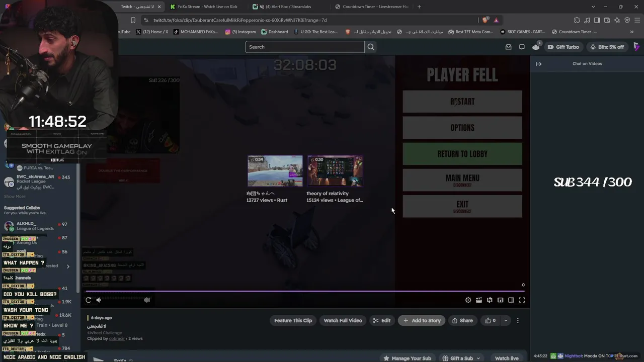Open the video player settings gear
644x362 pixels.
468,300
